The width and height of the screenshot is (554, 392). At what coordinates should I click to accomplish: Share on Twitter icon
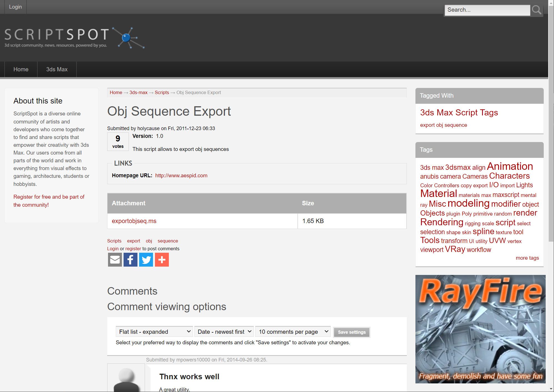[x=146, y=260]
